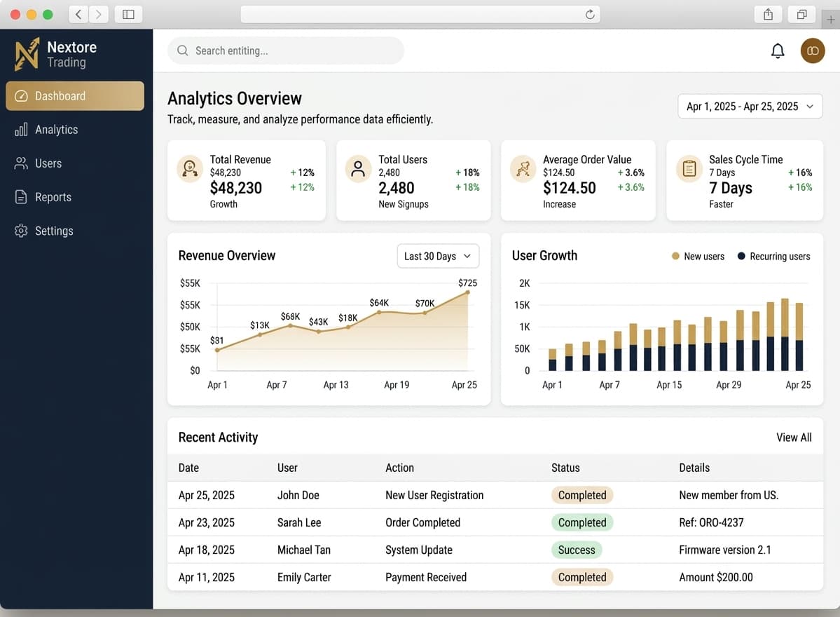Click the $64K revenue data point
The width and height of the screenshot is (840, 617).
pos(379,312)
